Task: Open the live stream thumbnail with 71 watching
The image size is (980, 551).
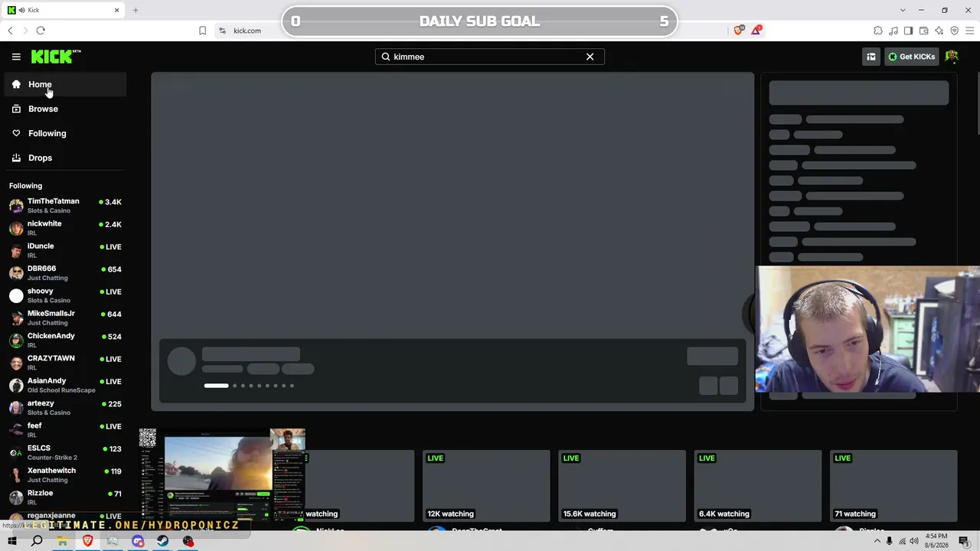Action: coord(893,486)
